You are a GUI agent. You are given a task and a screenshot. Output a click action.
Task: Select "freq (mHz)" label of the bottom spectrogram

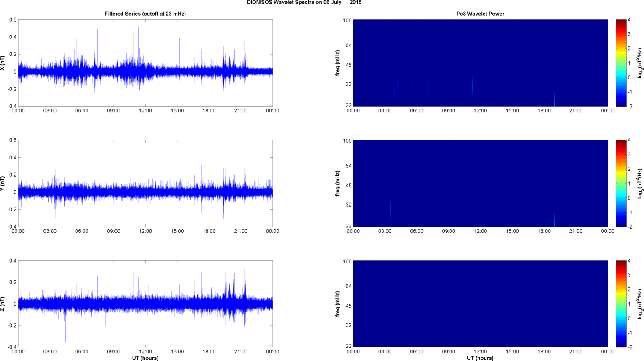click(337, 304)
